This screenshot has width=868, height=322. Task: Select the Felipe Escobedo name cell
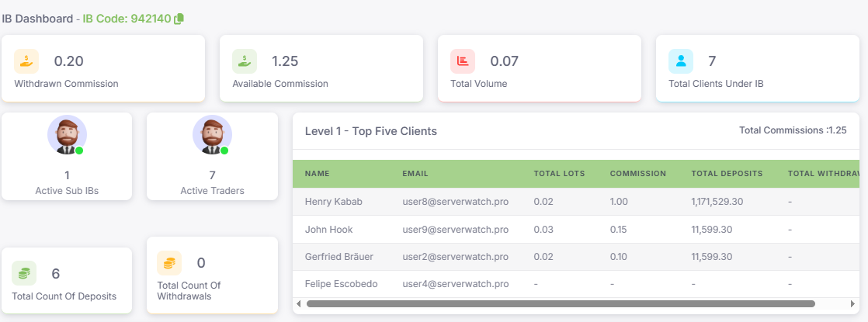(x=341, y=285)
